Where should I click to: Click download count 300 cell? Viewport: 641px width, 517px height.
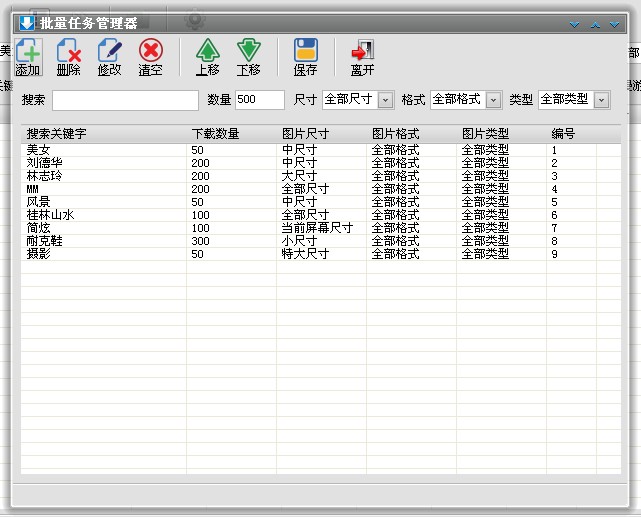click(x=200, y=241)
